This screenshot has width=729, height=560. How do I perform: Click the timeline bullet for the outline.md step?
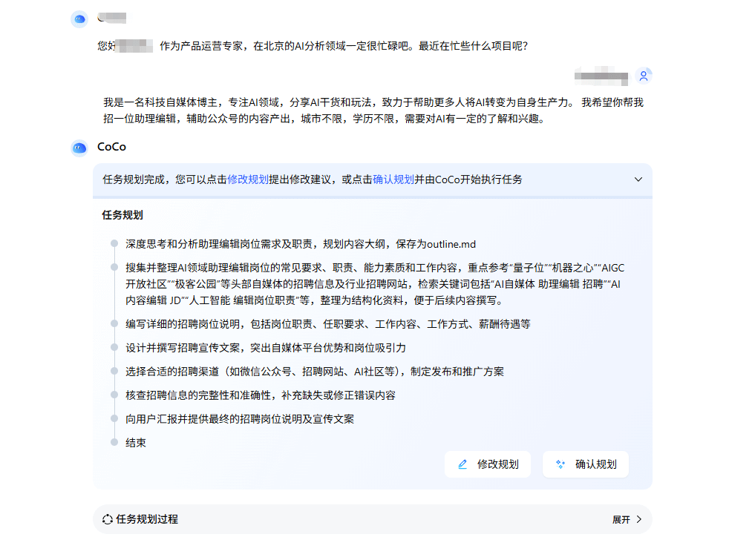tap(114, 244)
